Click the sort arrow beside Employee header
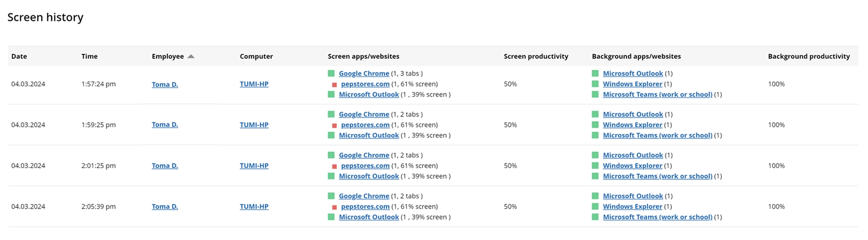Viewport: 868px width, 240px height. coord(191,56)
